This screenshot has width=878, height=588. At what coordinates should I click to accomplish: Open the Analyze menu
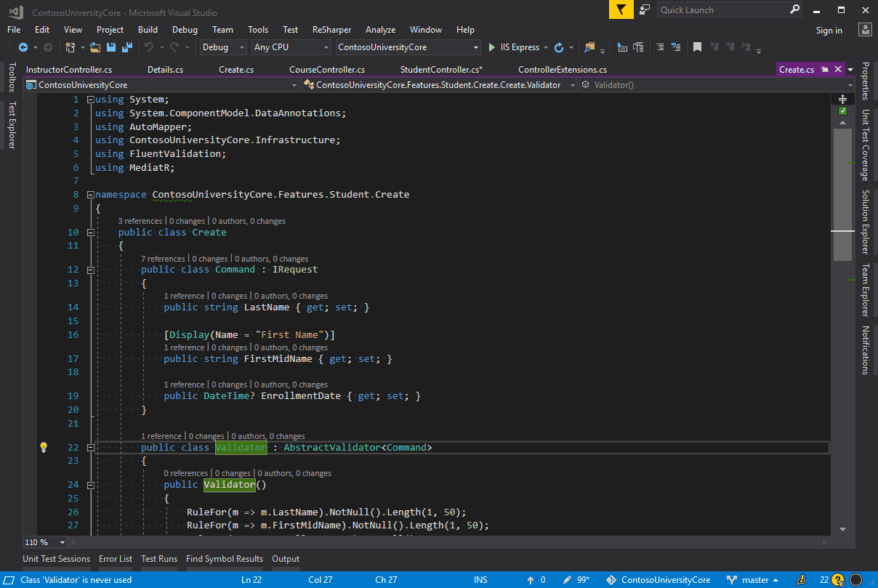[380, 30]
